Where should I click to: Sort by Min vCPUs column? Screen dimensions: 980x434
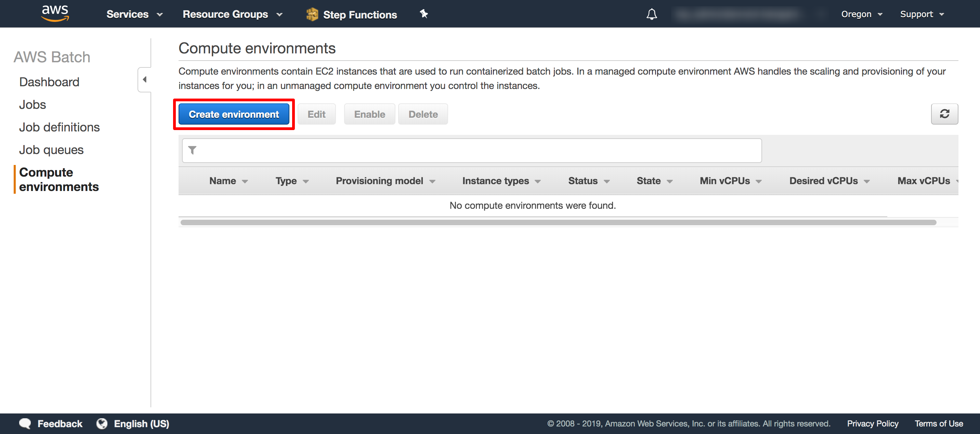click(x=731, y=181)
